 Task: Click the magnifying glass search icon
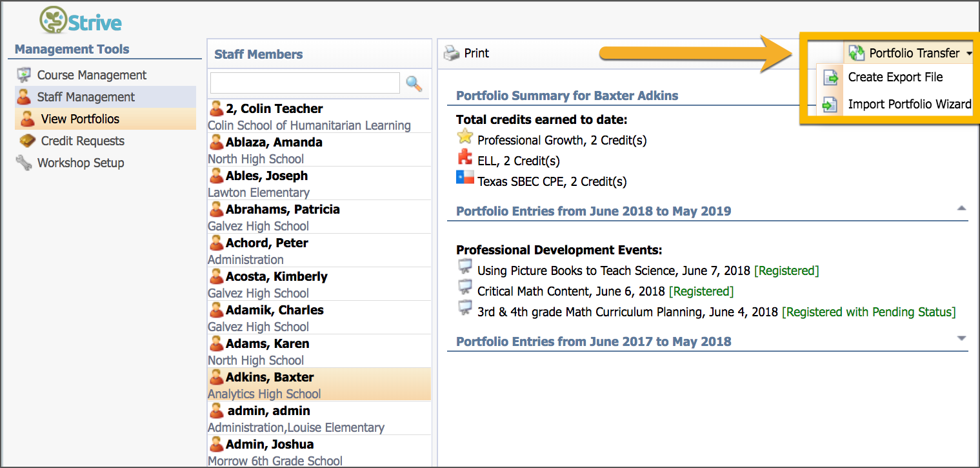(414, 83)
